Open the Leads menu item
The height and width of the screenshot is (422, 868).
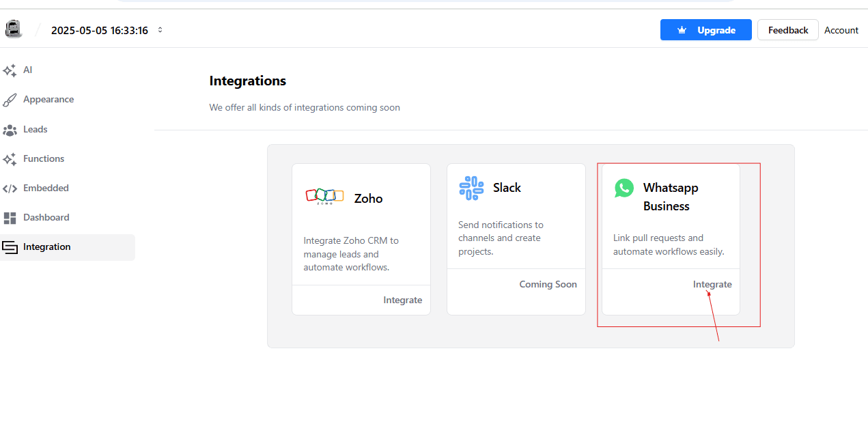coord(36,129)
